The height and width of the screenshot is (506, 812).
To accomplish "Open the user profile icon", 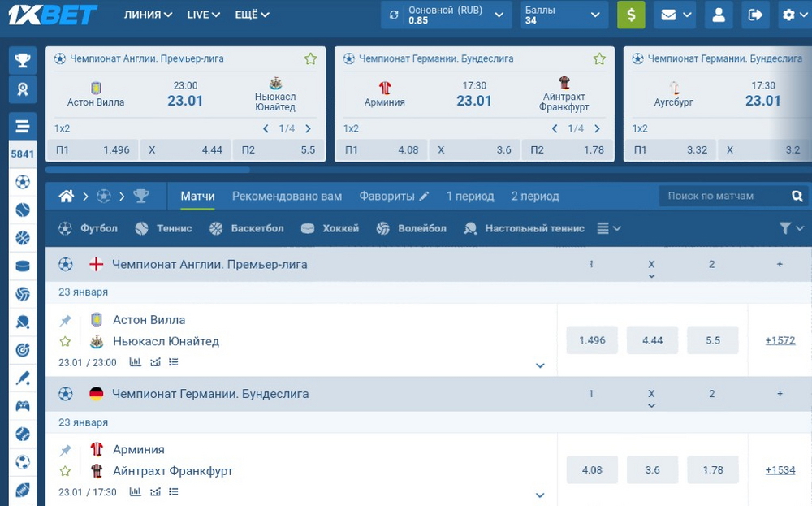I will point(718,15).
